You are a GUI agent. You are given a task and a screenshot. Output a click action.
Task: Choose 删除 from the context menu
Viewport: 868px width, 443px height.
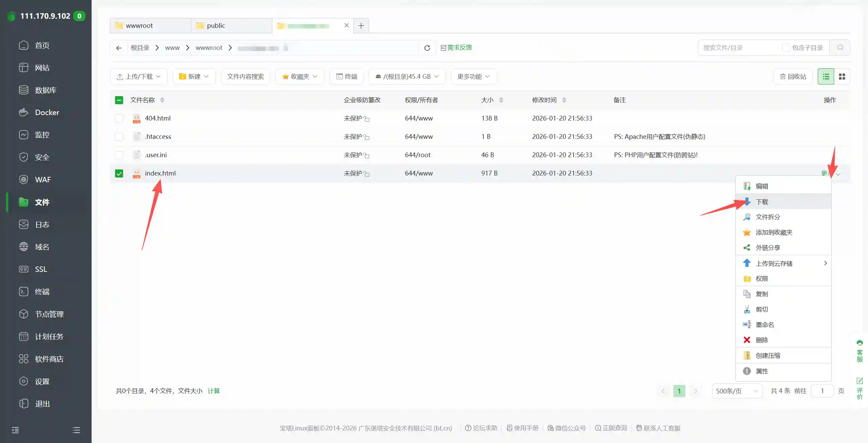(783, 340)
